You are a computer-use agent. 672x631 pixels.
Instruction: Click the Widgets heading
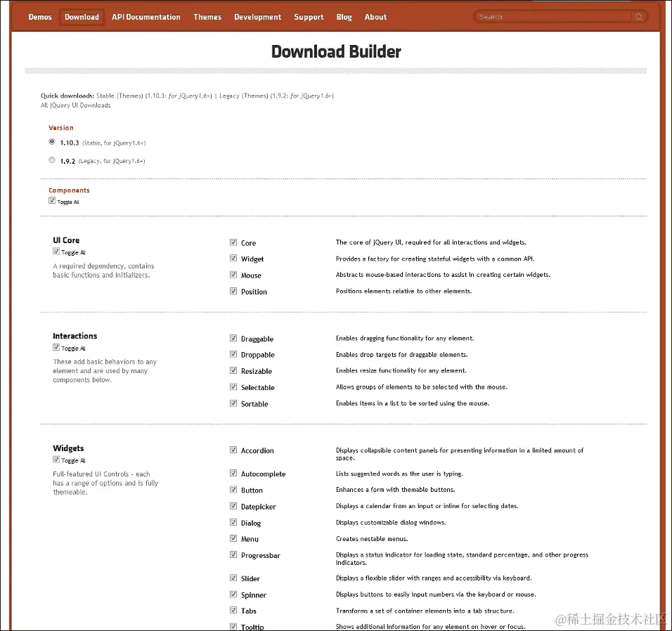point(68,448)
